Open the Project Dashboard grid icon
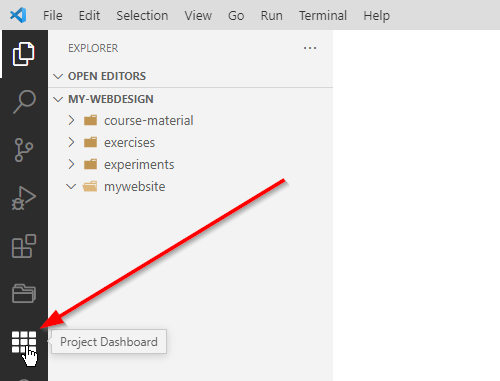This screenshot has height=381, width=500. tap(24, 342)
